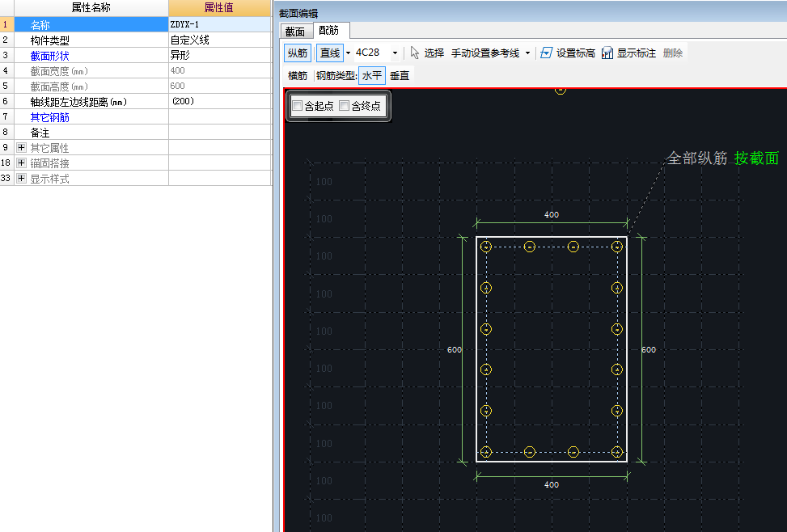Select the 自定义线 component type cell
The height and width of the screenshot is (532, 787).
click(x=220, y=40)
